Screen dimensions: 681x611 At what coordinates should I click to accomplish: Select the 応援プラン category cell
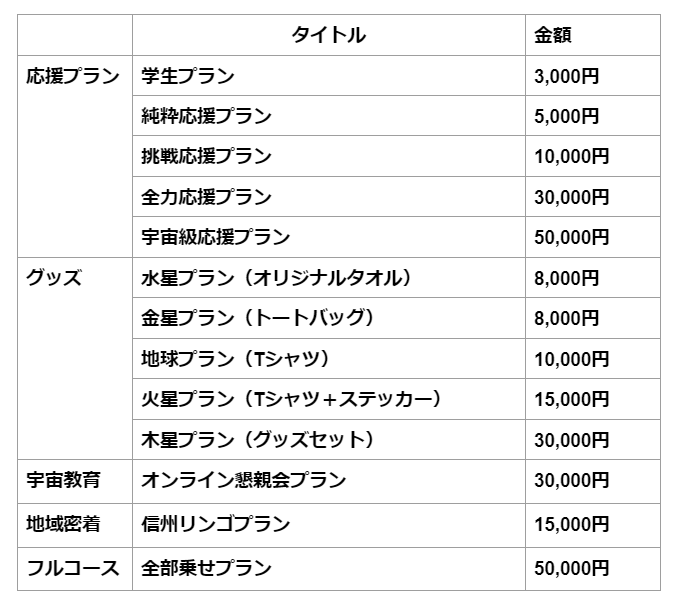tap(73, 77)
